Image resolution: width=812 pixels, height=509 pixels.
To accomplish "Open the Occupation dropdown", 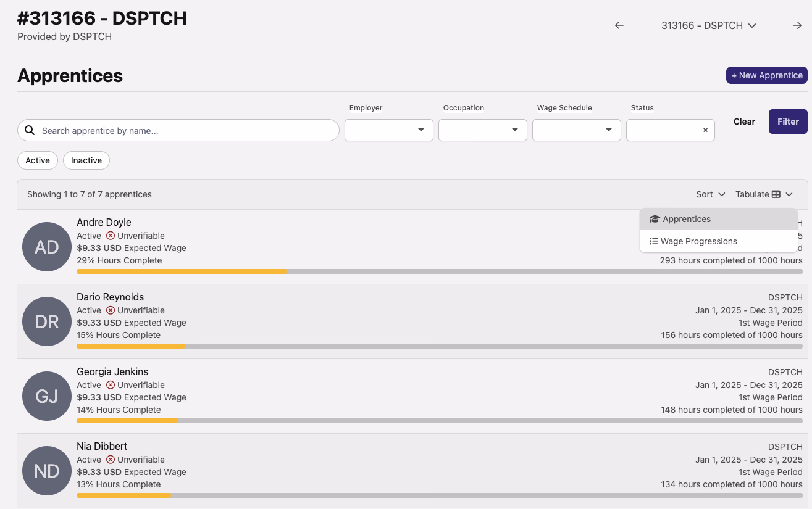I will pyautogui.click(x=483, y=130).
